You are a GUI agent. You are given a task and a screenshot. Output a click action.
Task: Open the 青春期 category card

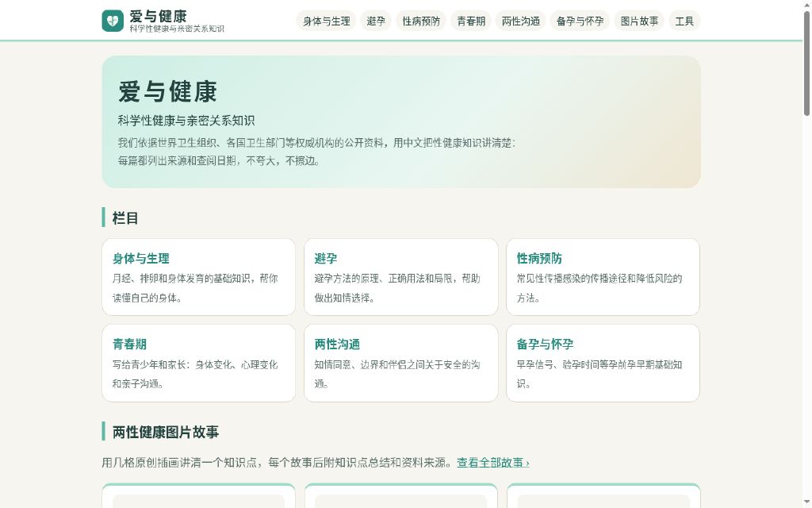(x=199, y=363)
